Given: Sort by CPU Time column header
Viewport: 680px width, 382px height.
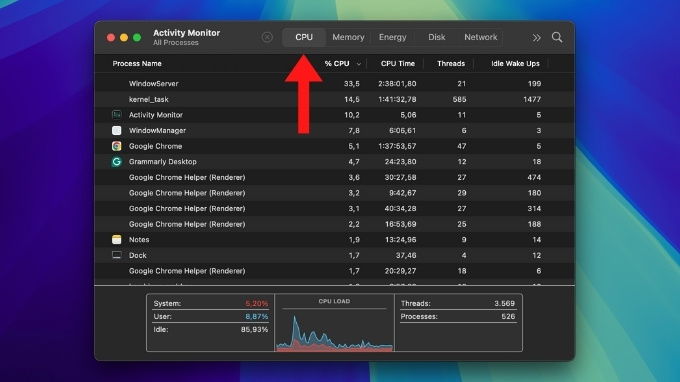Looking at the screenshot, I should [x=398, y=63].
